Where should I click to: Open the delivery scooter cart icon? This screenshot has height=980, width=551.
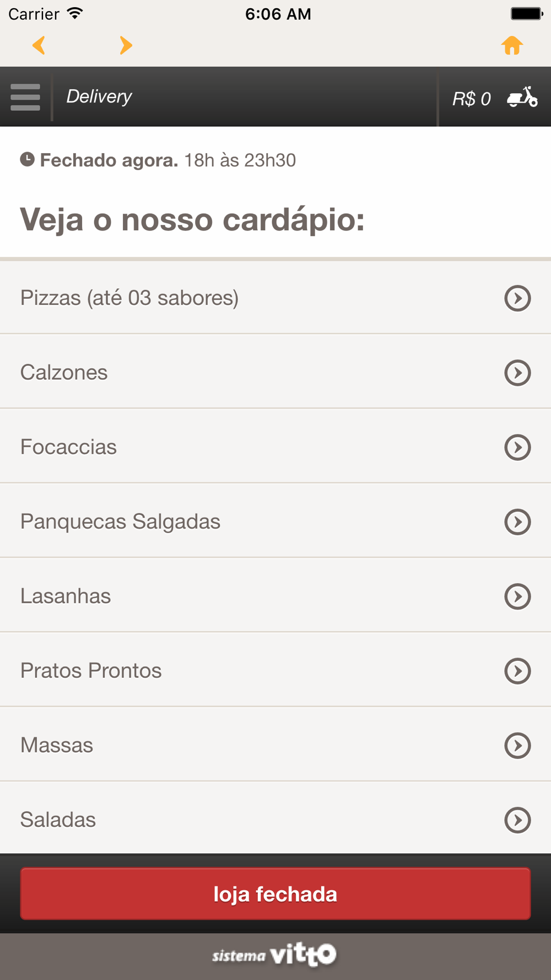[522, 98]
